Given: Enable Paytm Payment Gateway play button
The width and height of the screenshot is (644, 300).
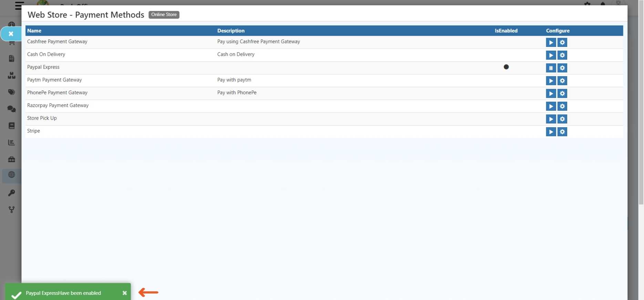Looking at the screenshot, I should click(x=551, y=81).
